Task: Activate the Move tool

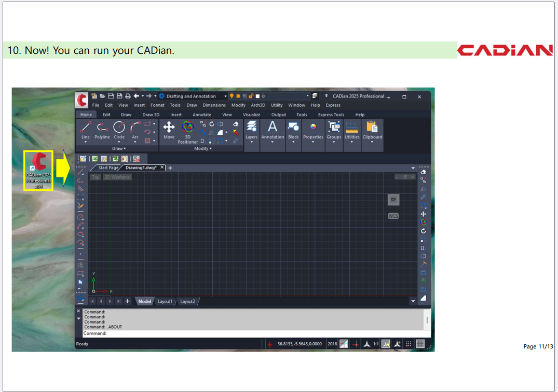Action: click(x=169, y=130)
